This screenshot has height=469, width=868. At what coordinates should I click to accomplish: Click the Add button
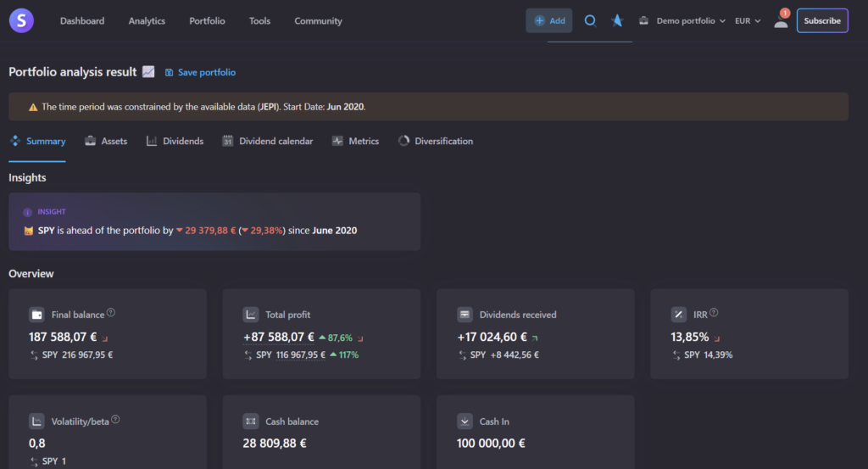[x=549, y=20]
